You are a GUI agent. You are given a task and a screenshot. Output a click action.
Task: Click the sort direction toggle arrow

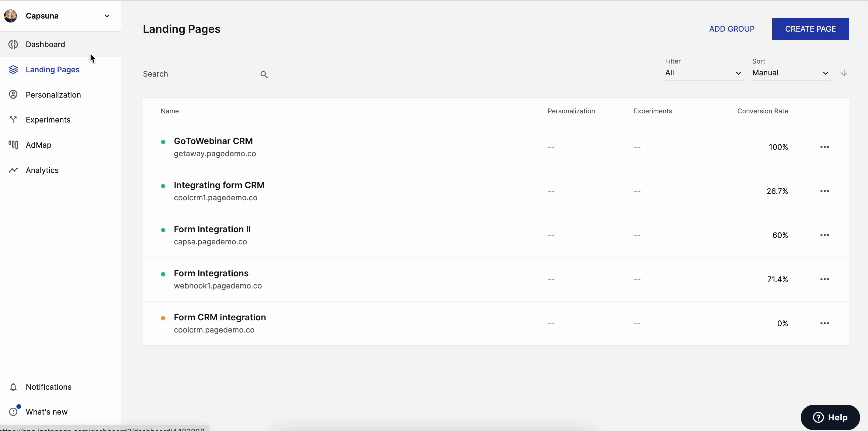coord(844,73)
